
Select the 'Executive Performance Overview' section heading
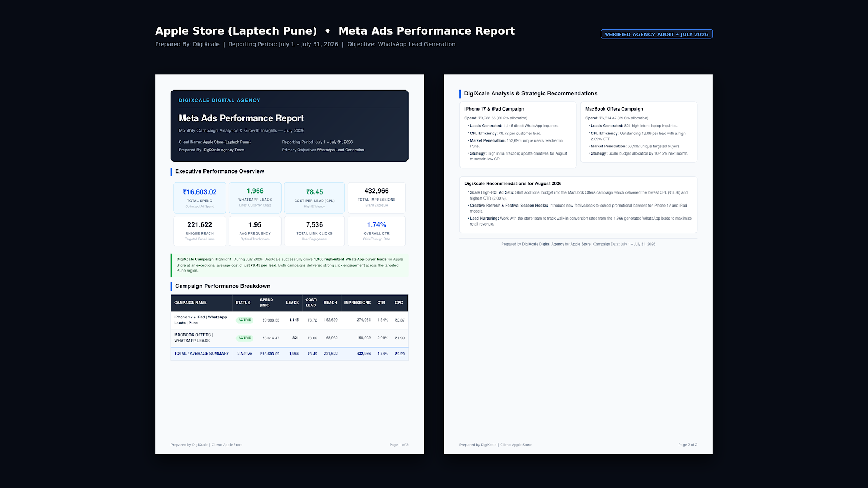pyautogui.click(x=219, y=171)
